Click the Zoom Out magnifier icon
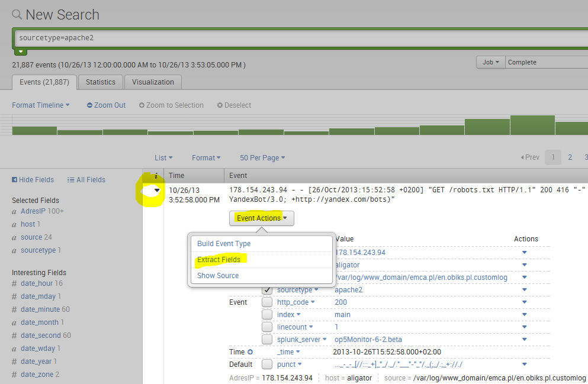The height and width of the screenshot is (384, 588). (x=90, y=105)
